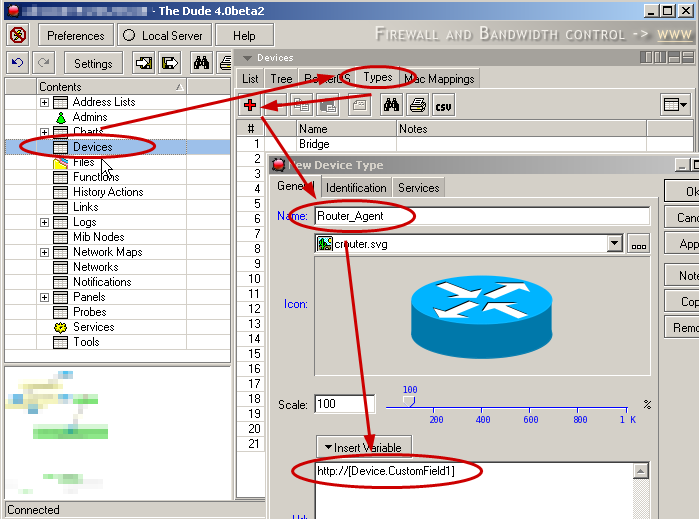Collapse the Devices pane header triangle

(x=247, y=58)
